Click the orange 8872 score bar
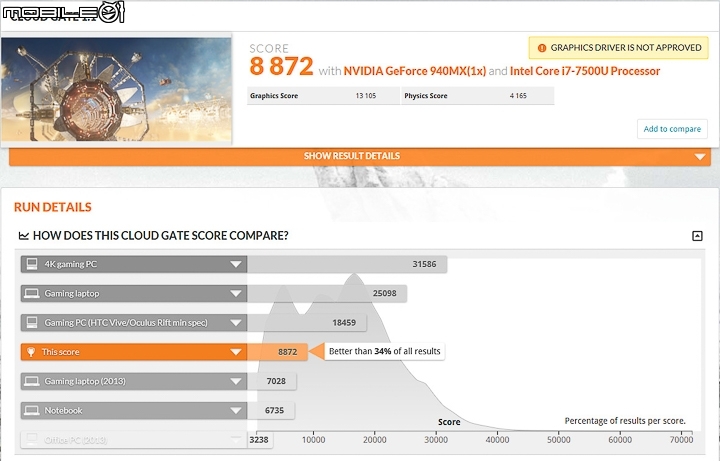 click(x=277, y=352)
